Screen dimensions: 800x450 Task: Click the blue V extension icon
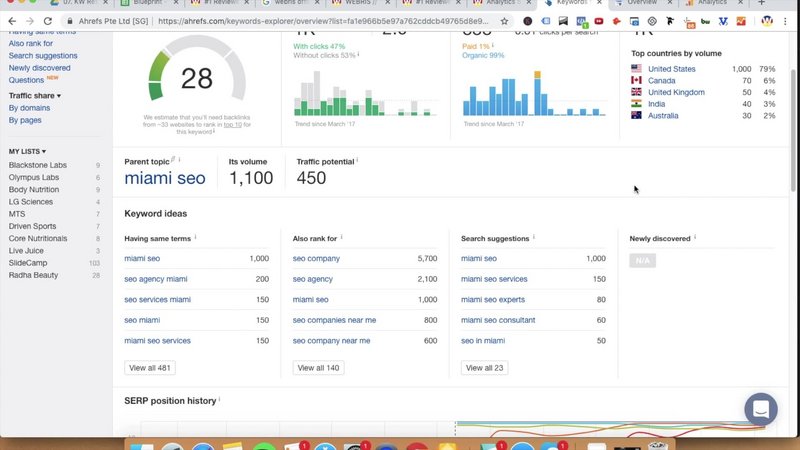pos(723,21)
